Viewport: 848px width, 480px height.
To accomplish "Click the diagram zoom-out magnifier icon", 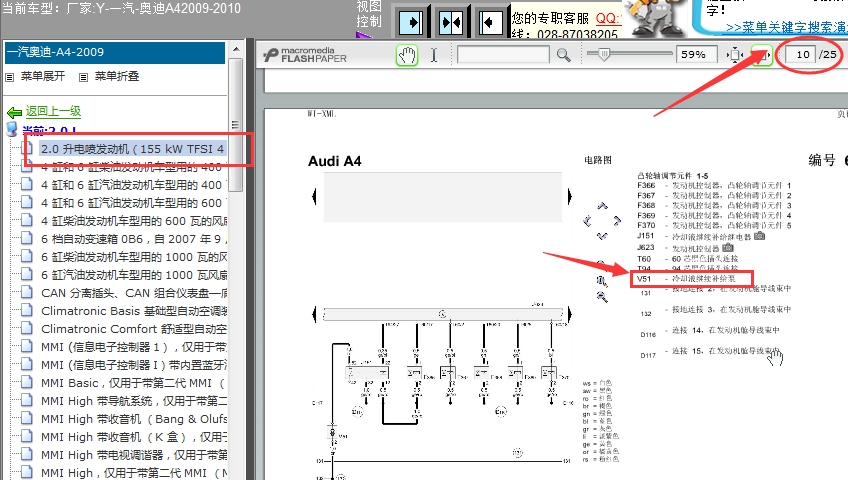I will [602, 296].
